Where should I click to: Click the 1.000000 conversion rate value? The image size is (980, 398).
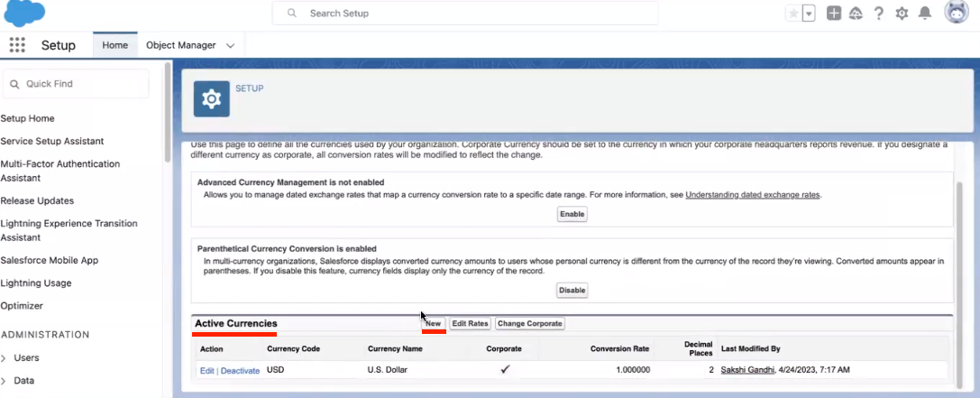point(633,370)
